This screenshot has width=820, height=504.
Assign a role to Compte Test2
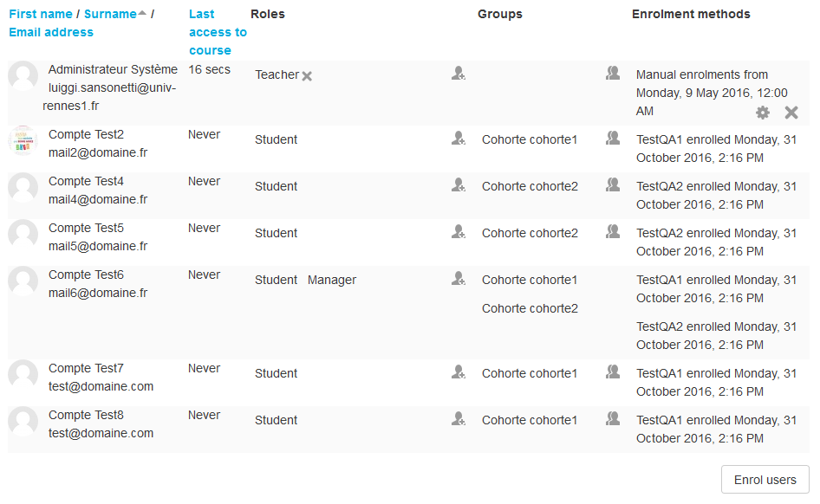point(459,139)
